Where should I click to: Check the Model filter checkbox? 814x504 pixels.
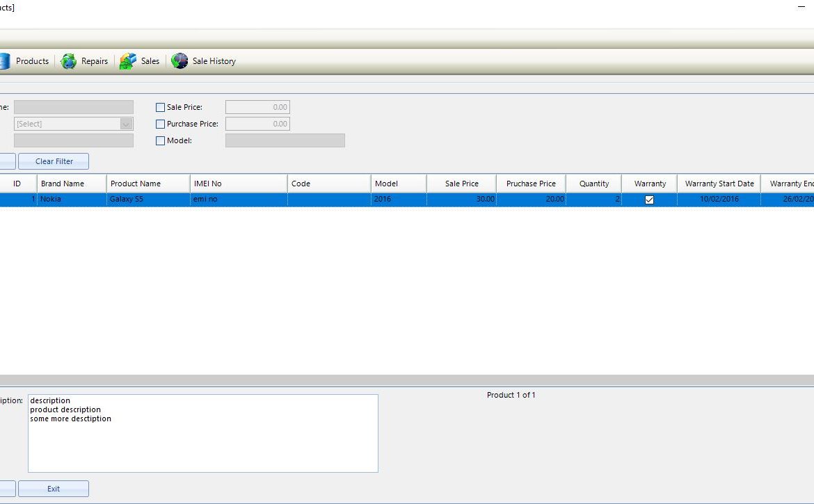(161, 141)
